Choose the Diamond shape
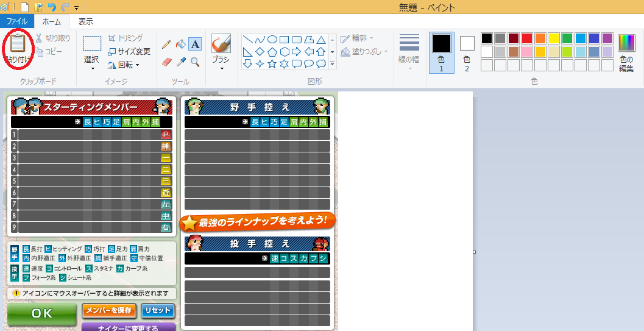Image resolution: width=644 pixels, height=331 pixels. click(260, 52)
